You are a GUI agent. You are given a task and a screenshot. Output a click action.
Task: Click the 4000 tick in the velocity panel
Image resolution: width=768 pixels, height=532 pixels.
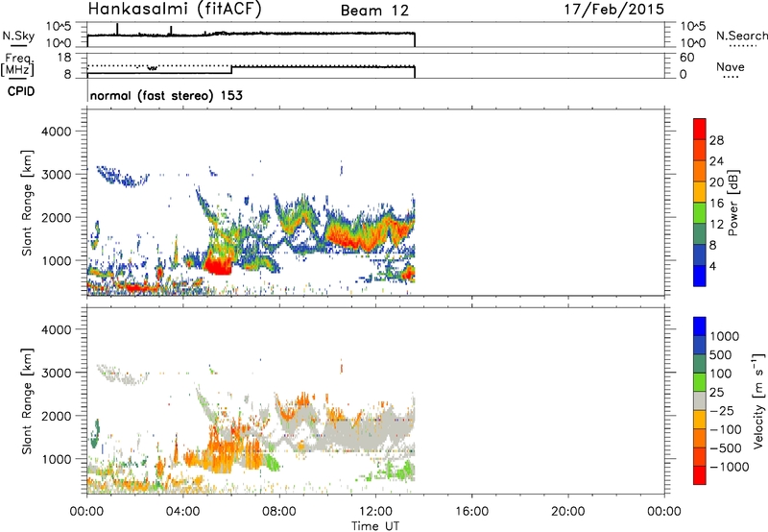[x=57, y=329]
